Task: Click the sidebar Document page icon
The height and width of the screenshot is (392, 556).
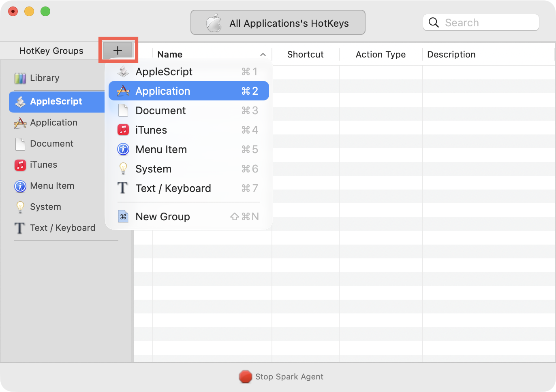Action: pyautogui.click(x=20, y=144)
